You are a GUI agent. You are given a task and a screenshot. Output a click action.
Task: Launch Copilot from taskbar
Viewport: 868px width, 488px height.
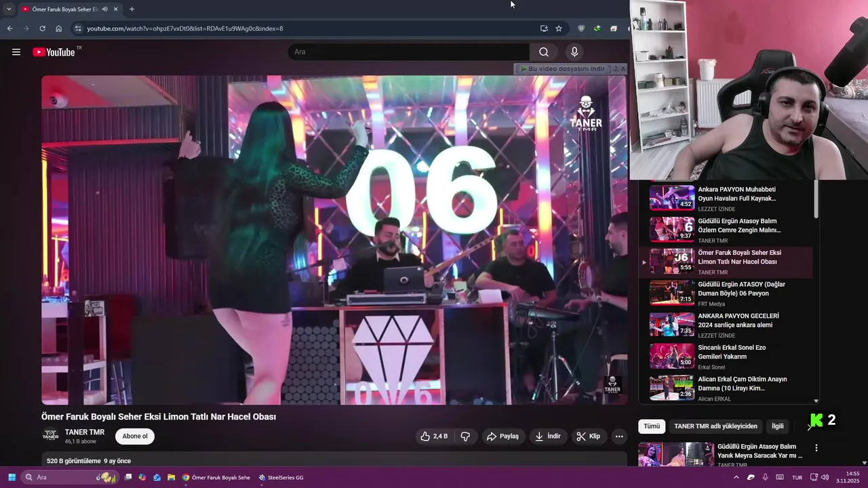click(142, 477)
